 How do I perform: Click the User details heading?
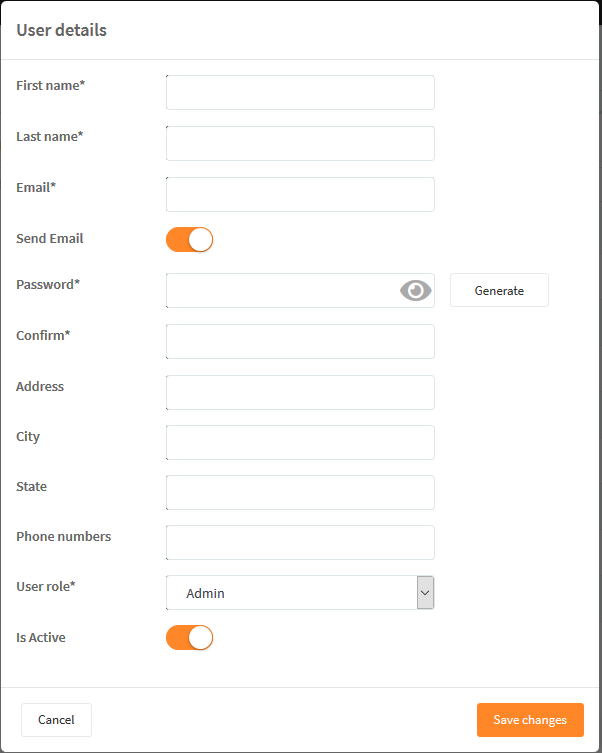pos(61,30)
